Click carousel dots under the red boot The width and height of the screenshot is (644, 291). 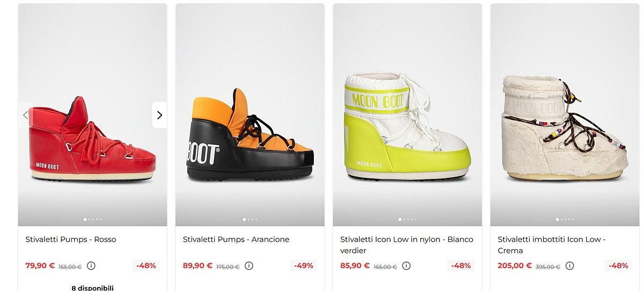92,219
